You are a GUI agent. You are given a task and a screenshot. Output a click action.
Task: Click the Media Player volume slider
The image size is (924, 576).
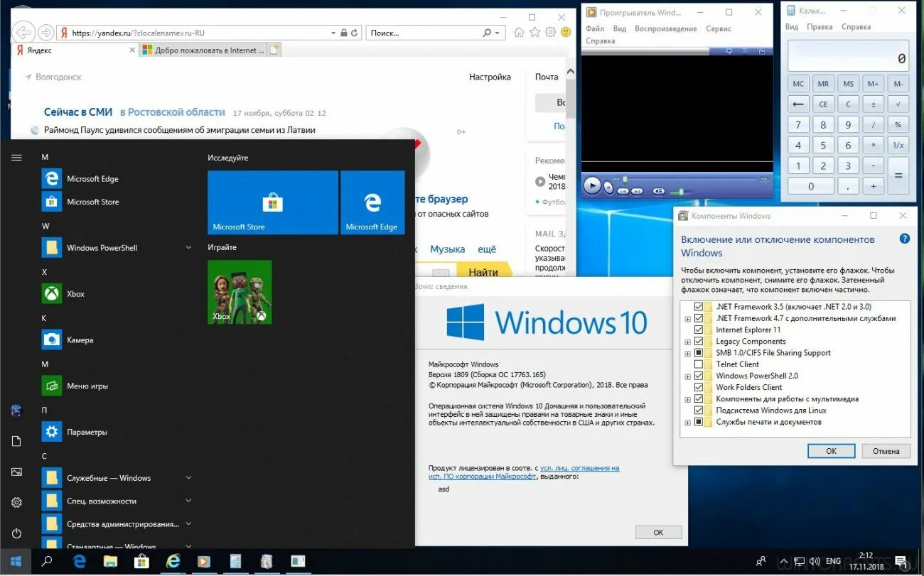point(681,192)
